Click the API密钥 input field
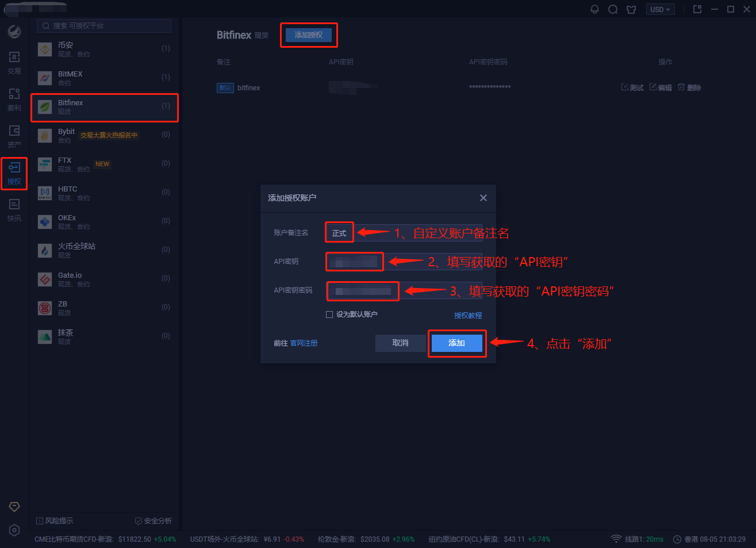 pyautogui.click(x=404, y=262)
